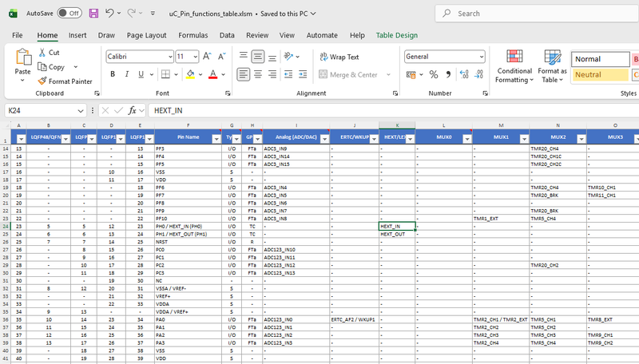Click the Undo arrow icon
639x364 pixels.
point(109,13)
